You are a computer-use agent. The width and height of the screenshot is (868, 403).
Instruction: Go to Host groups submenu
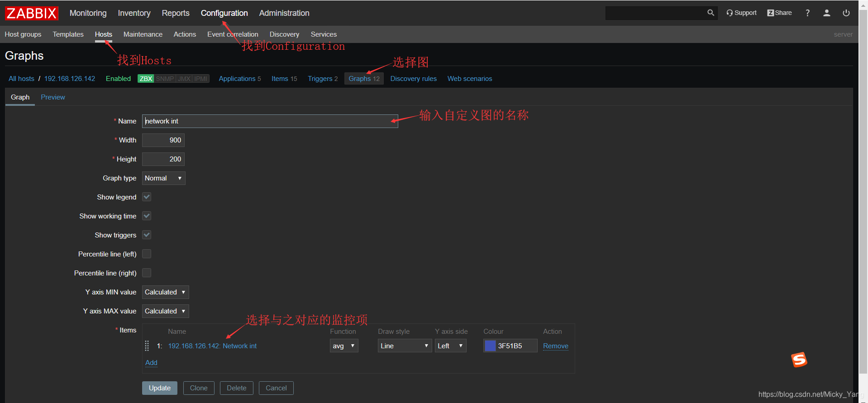coord(23,34)
